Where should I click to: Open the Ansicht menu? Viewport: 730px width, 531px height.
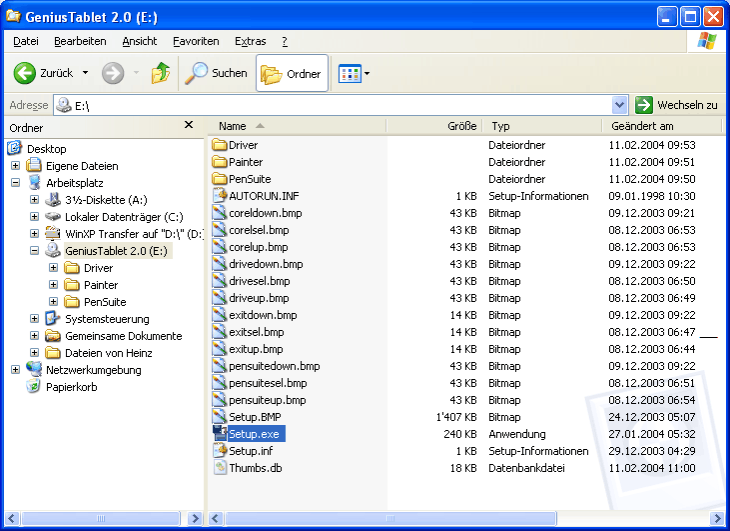pos(140,41)
